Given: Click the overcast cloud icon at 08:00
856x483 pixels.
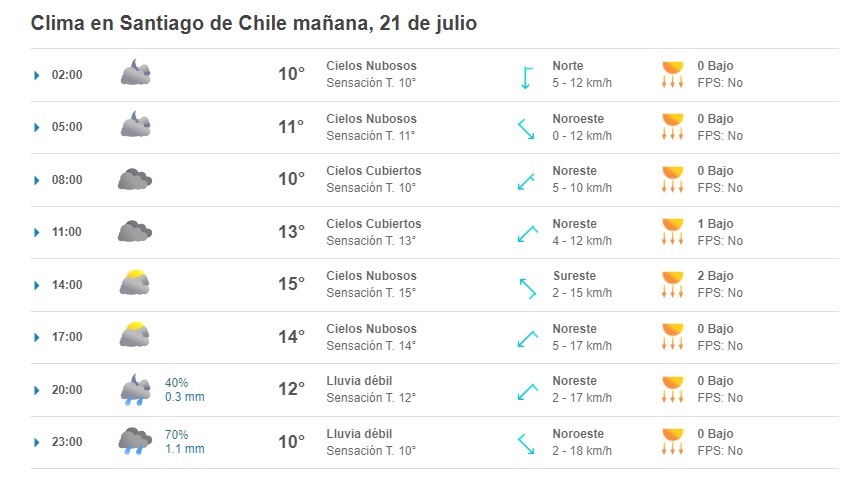Looking at the screenshot, I should coord(135,180).
